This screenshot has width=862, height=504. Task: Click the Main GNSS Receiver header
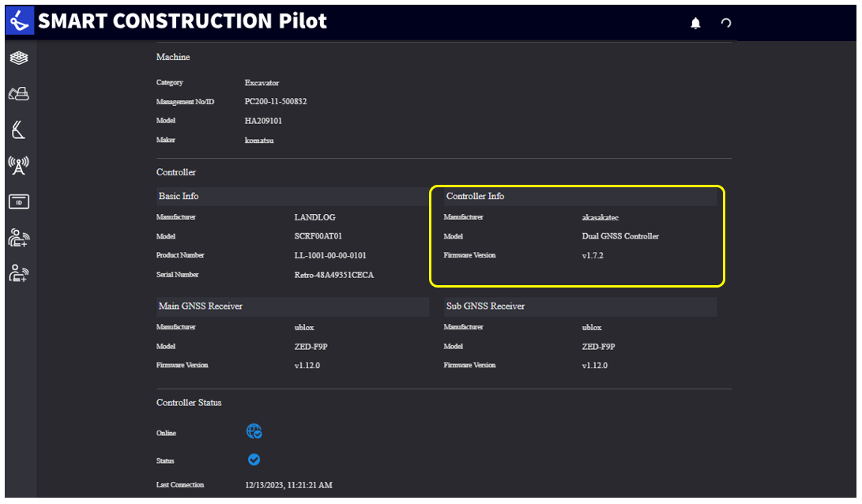click(292, 307)
